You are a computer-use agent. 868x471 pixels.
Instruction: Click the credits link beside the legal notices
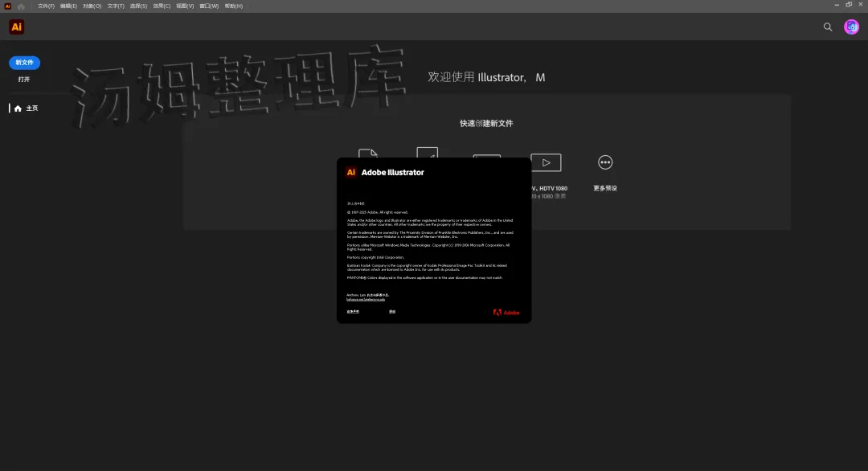(392, 312)
